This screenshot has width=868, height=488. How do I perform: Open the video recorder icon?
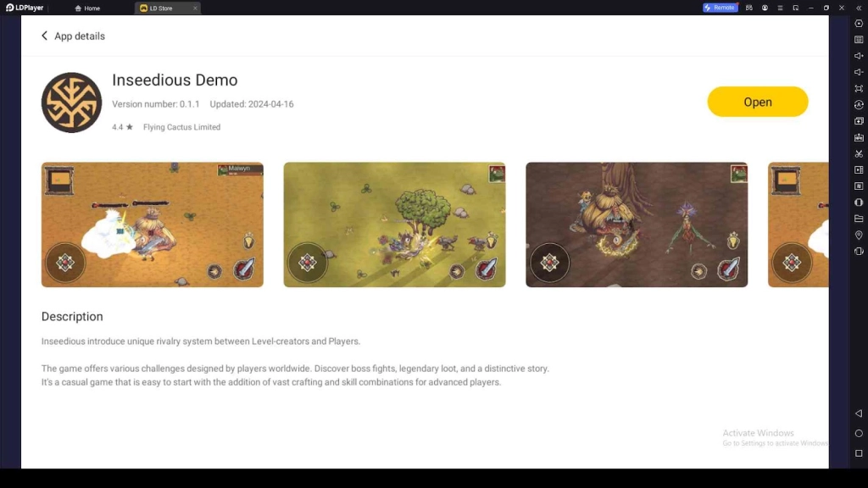click(859, 169)
